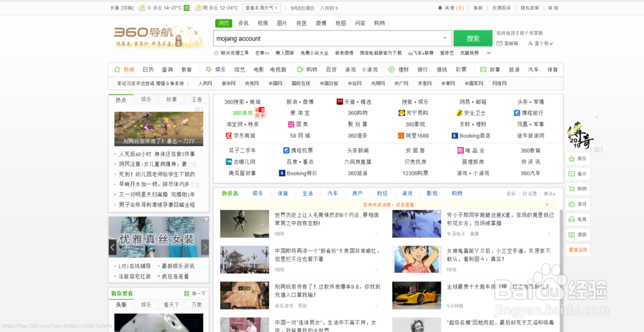Open 查看本周天气 weather button
This screenshot has width=644, height=332.
click(x=261, y=8)
